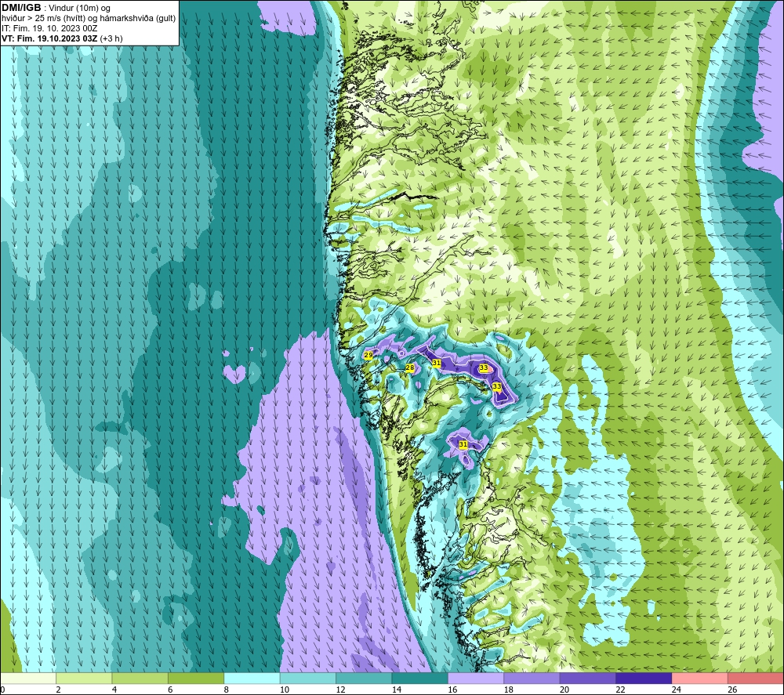Click the legend scale number '20'
The height and width of the screenshot is (695, 784).
564,690
